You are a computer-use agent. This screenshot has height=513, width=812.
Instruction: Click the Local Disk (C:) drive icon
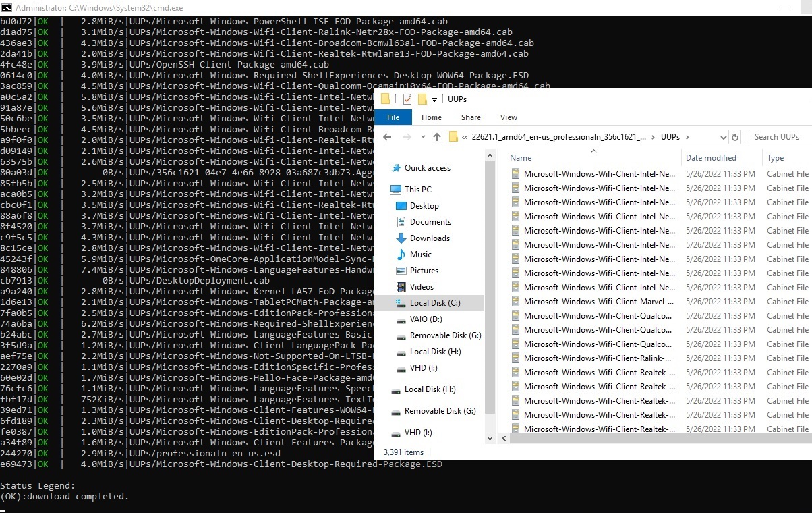tap(401, 303)
